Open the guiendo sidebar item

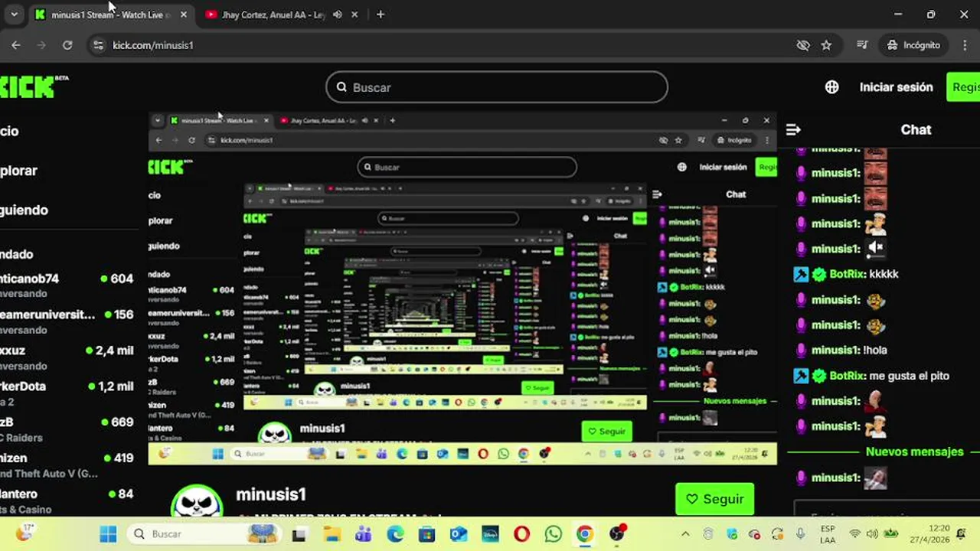point(24,210)
